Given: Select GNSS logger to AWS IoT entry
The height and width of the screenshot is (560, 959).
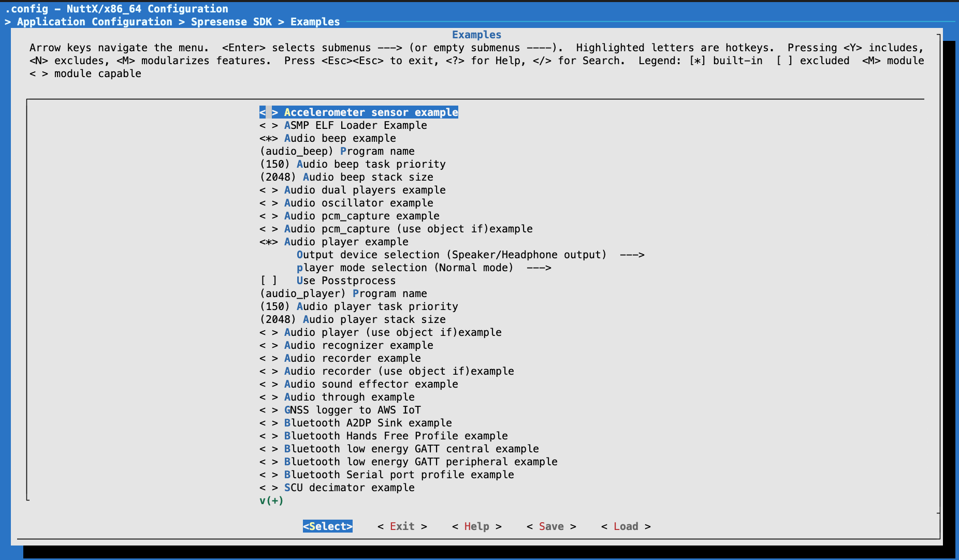Looking at the screenshot, I should coord(352,410).
